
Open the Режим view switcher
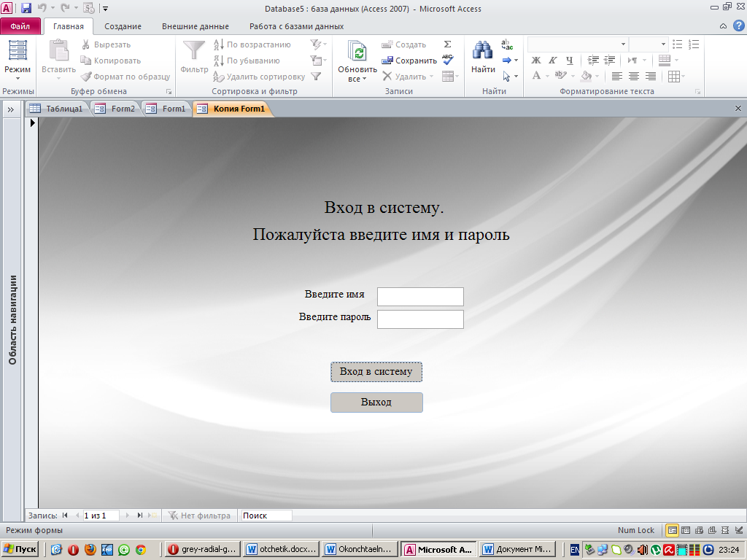18,61
